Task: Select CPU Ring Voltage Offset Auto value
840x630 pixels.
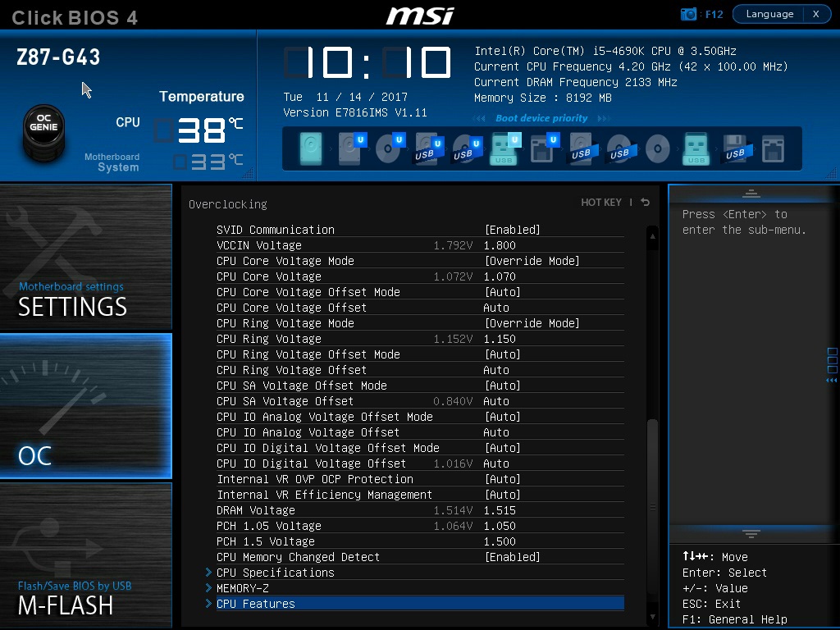Action: pos(496,370)
